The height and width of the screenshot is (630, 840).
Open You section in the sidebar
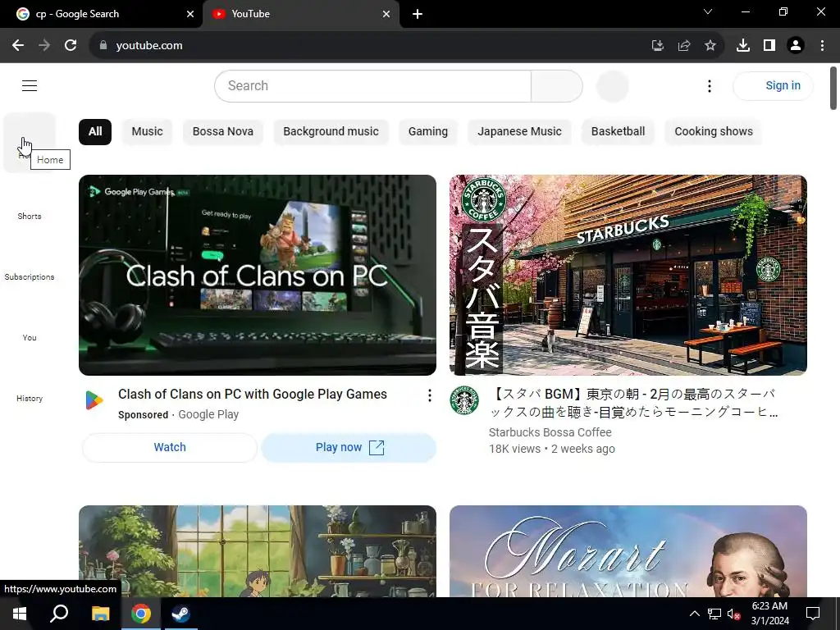point(30,325)
